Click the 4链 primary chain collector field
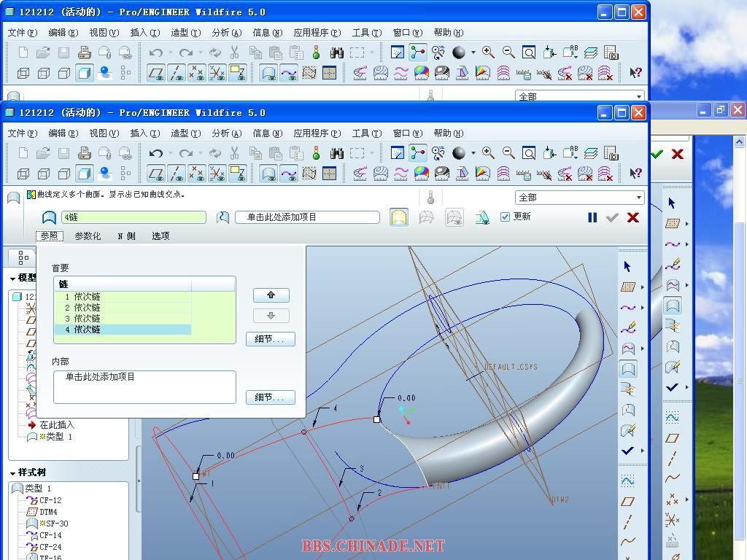This screenshot has width=747, height=560. [x=133, y=217]
